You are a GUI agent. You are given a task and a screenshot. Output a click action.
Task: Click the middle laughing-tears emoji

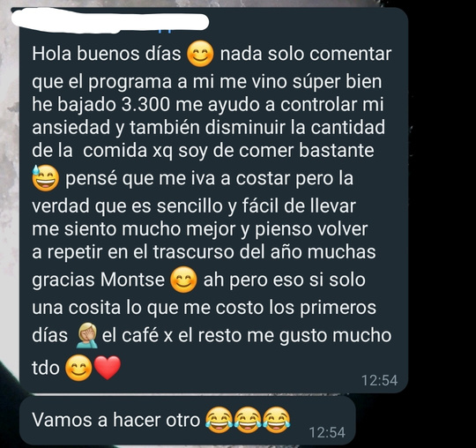pyautogui.click(x=248, y=420)
